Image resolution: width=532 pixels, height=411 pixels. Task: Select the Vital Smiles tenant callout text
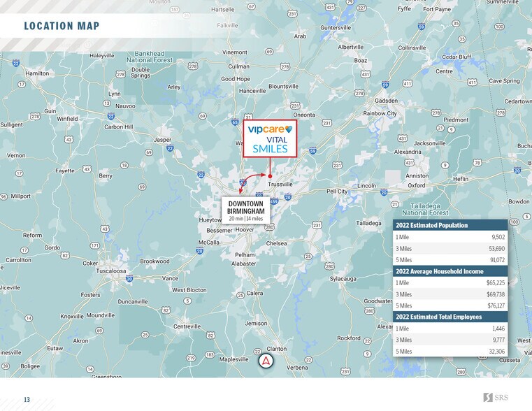pos(270,144)
